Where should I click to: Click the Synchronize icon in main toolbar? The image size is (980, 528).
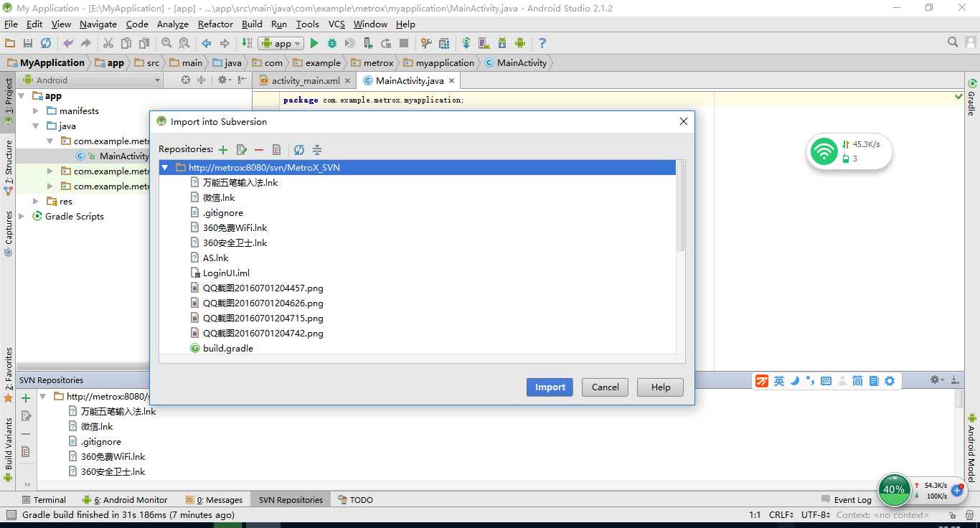click(x=46, y=43)
